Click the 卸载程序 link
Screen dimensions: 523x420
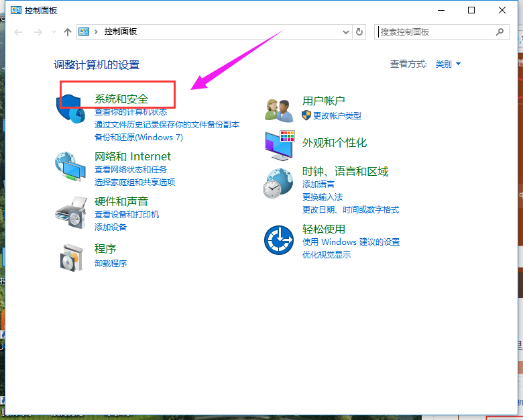111,263
